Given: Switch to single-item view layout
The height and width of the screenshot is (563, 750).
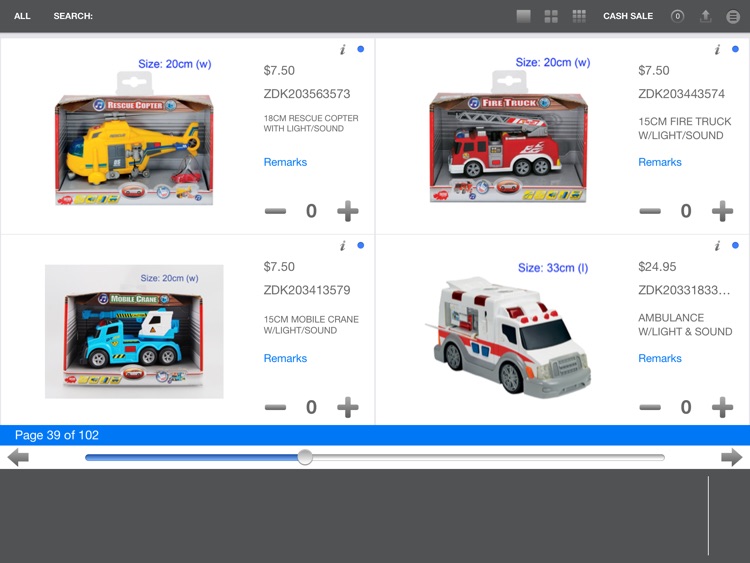Looking at the screenshot, I should pyautogui.click(x=523, y=16).
